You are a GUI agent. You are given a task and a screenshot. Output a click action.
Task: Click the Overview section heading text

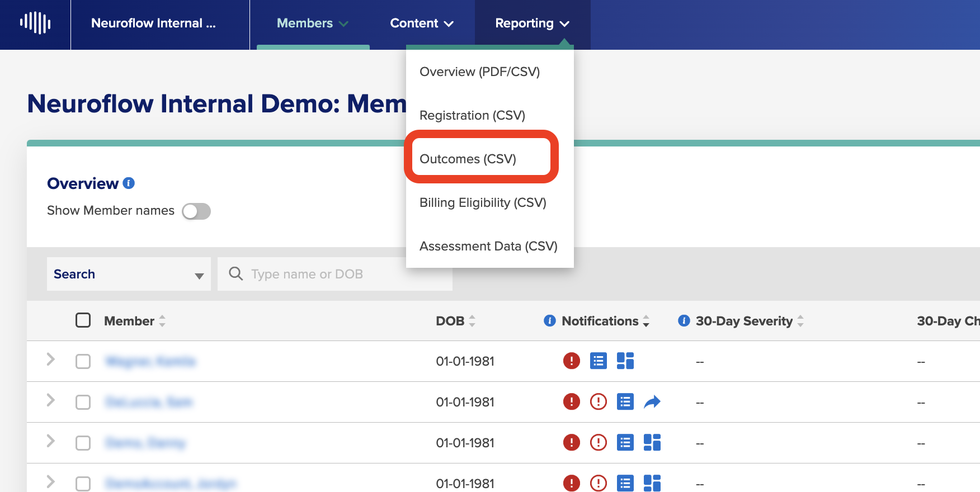[x=83, y=183]
